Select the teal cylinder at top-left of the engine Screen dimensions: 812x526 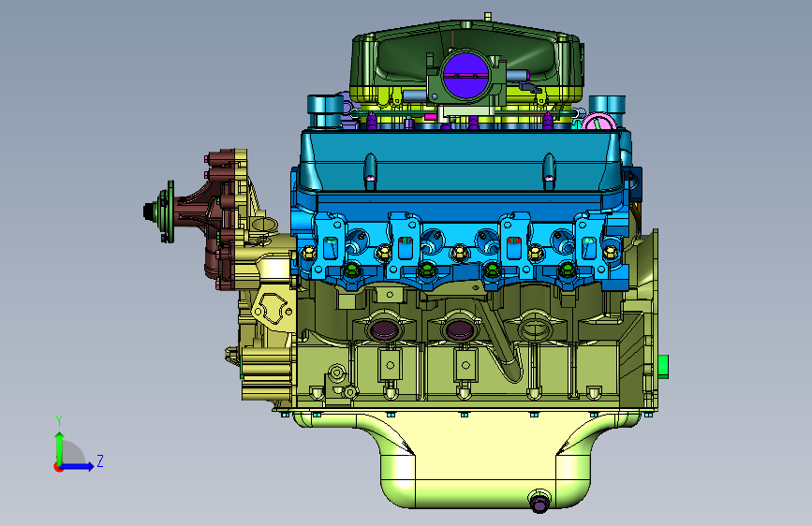click(325, 111)
